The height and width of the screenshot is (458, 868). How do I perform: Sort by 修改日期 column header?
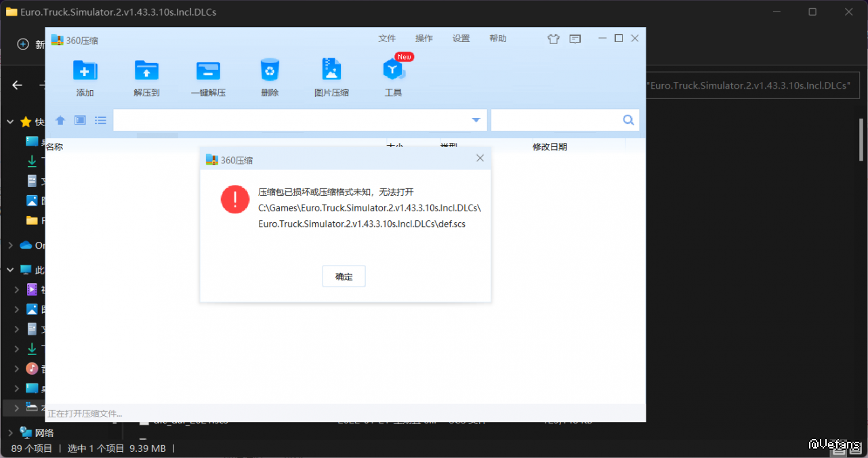tap(550, 146)
